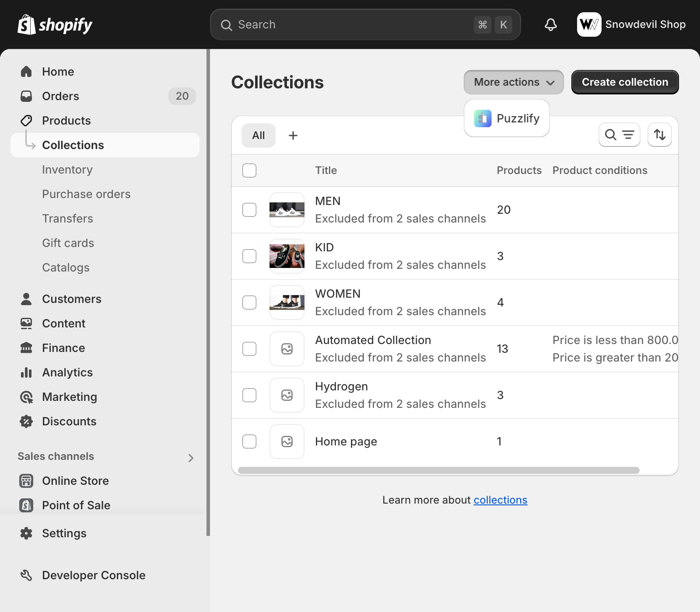Go to Online Store sales channel

[x=75, y=481]
